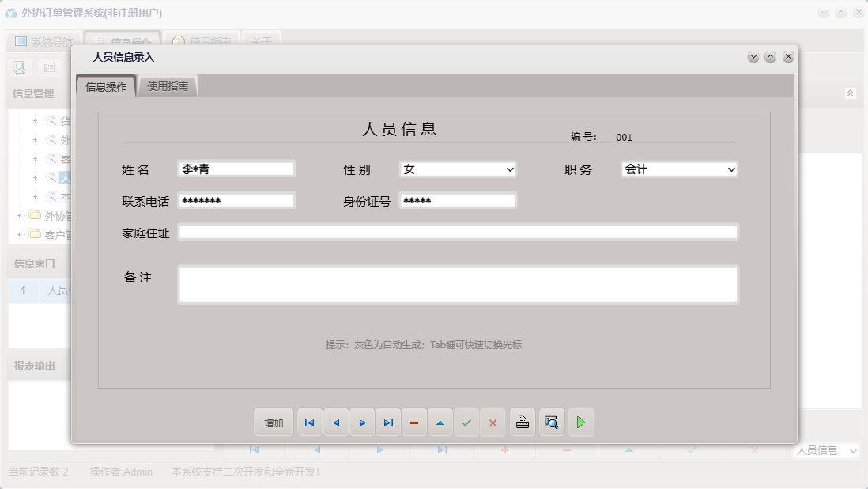Click into the 家庭住址 address field

[x=459, y=232]
